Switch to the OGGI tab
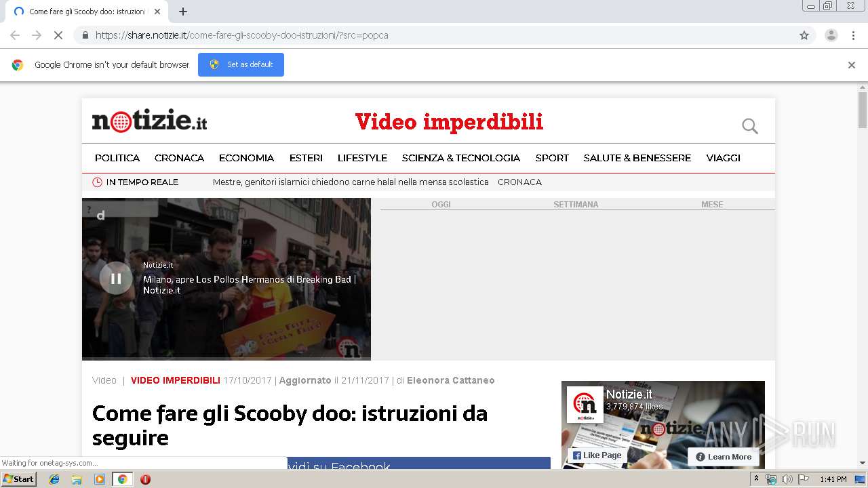The image size is (868, 488). coord(441,204)
